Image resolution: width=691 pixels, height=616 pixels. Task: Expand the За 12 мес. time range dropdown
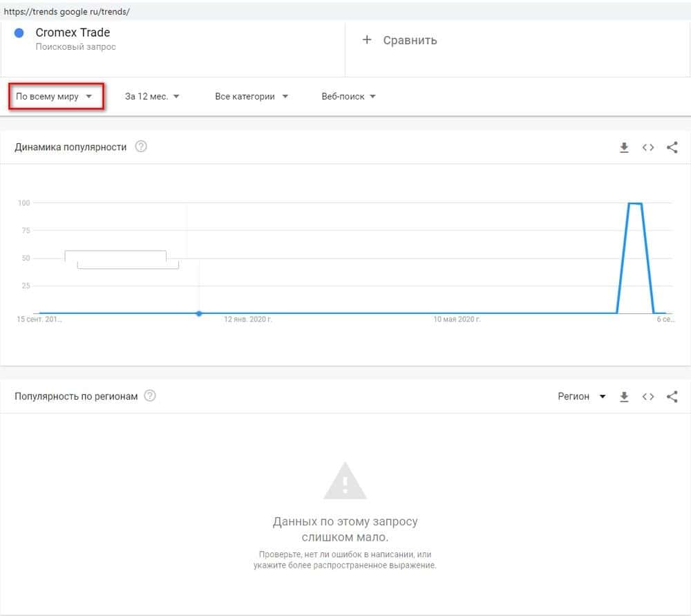[x=152, y=97]
